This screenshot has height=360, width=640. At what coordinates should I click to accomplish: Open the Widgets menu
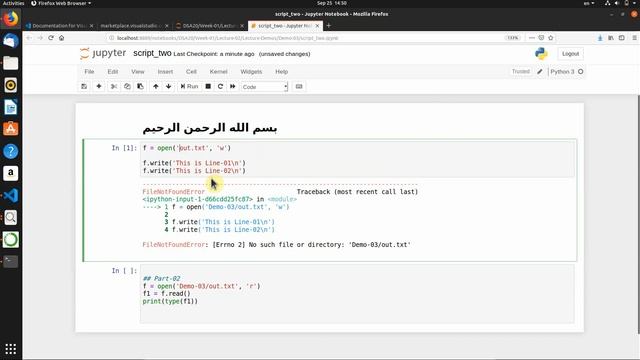coord(251,71)
